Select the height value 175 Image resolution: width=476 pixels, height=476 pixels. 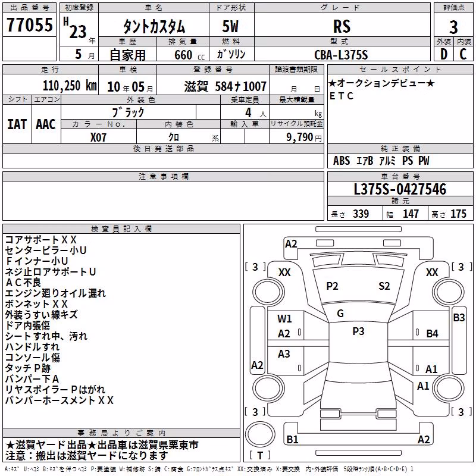[x=458, y=214]
